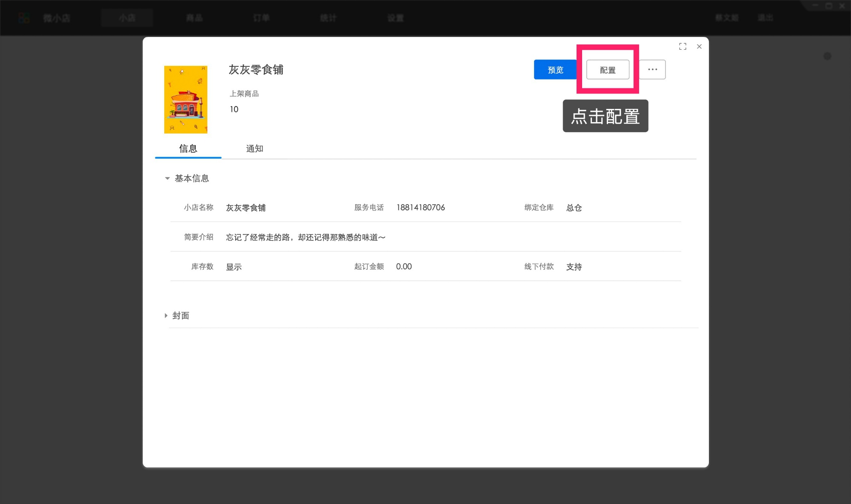Image resolution: width=851 pixels, height=504 pixels.
Task: Close the 灰灰零食铺 dialog with the X
Action: click(699, 46)
